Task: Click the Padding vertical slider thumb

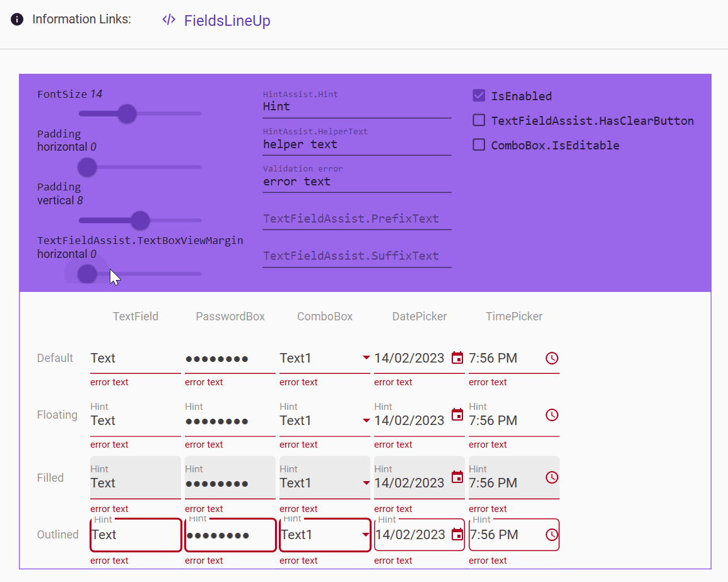Action: click(x=140, y=221)
